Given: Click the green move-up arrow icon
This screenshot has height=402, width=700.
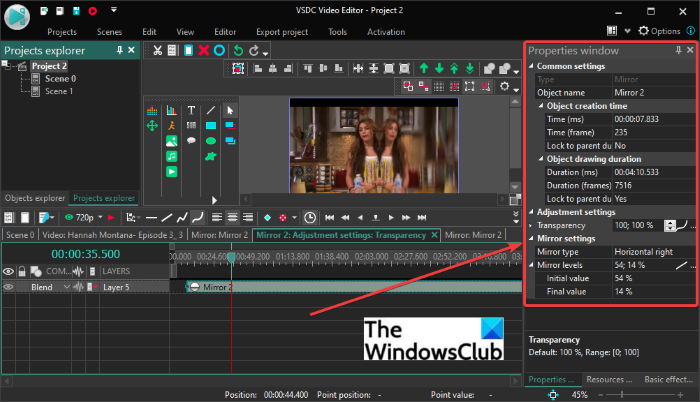Looking at the screenshot, I should click(424, 68).
